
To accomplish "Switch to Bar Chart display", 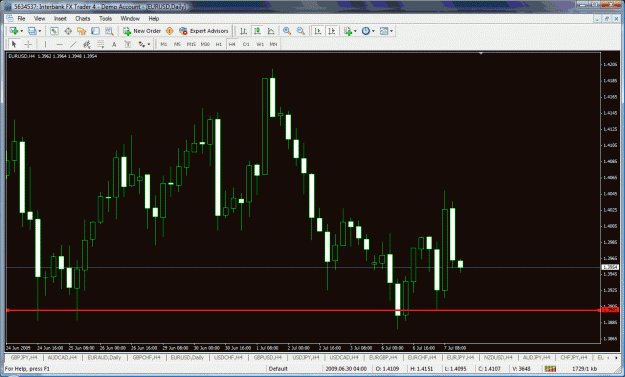I will pos(243,31).
